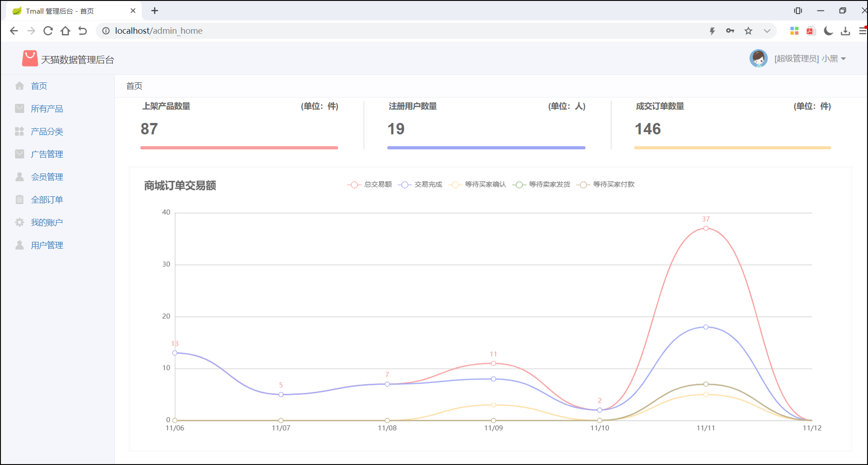Click the home icon beside 首页 in sidebar
This screenshot has width=868, height=465.
pos(20,86)
